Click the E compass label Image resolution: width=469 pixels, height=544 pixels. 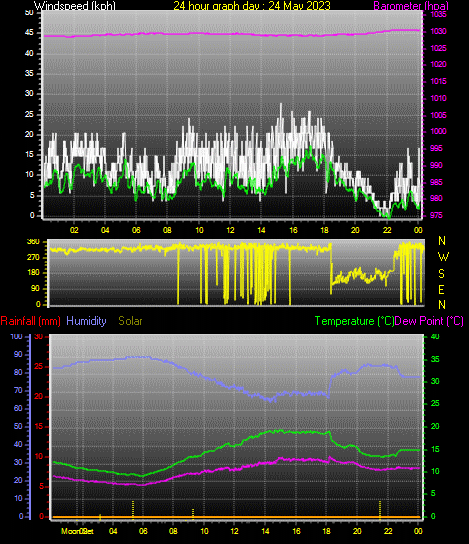pos(441,289)
